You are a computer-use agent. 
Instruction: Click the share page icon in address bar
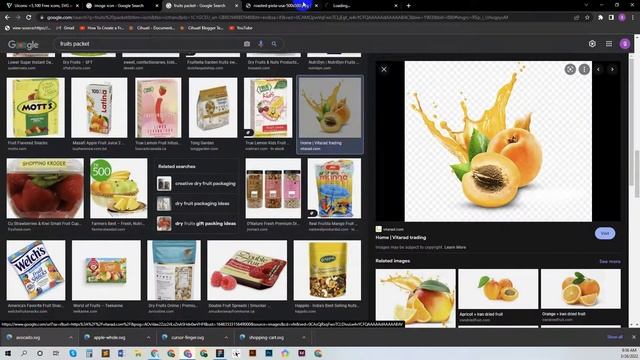(576, 18)
